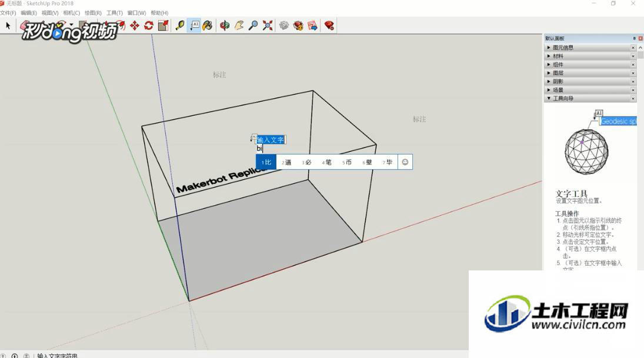Open the 3D Warehouse
The image size is (644, 358).
click(x=284, y=25)
